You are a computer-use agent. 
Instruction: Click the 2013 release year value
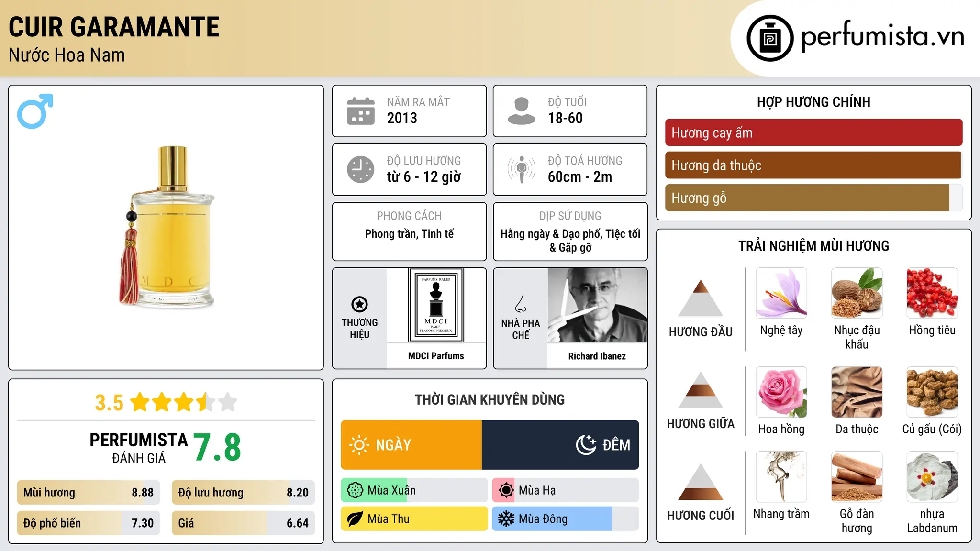click(x=402, y=118)
